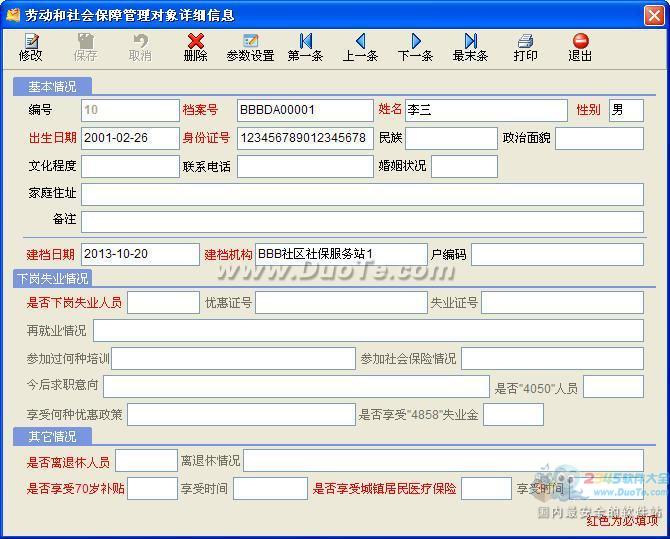Jump to 第一条 (First record)

coord(305,47)
